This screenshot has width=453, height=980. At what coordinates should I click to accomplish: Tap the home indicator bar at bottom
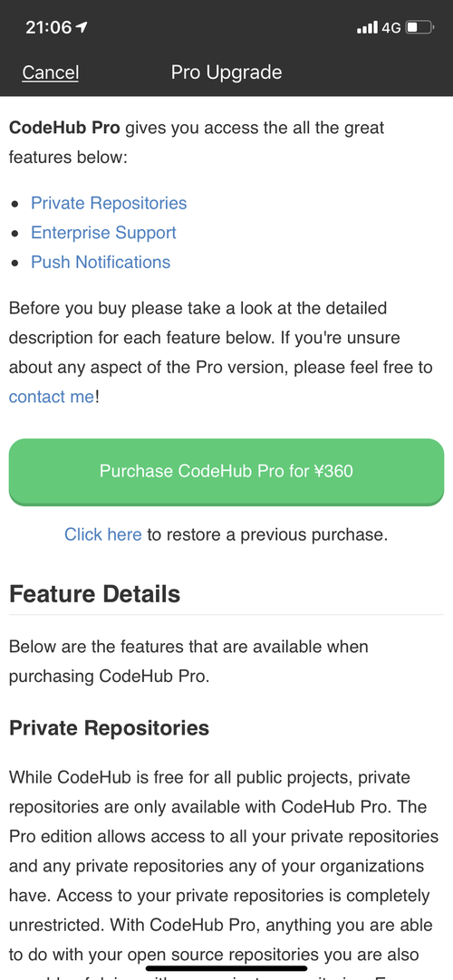226,969
